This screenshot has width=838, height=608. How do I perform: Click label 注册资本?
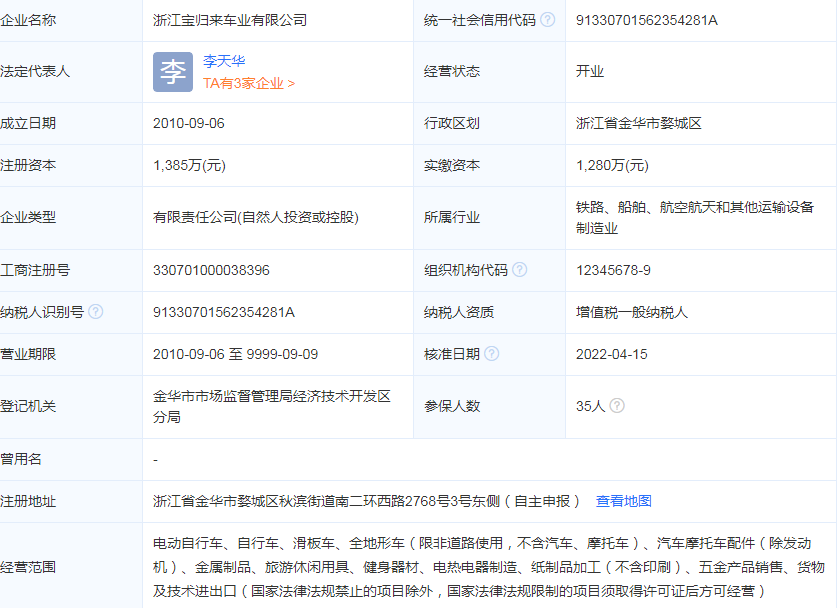tap(28, 165)
